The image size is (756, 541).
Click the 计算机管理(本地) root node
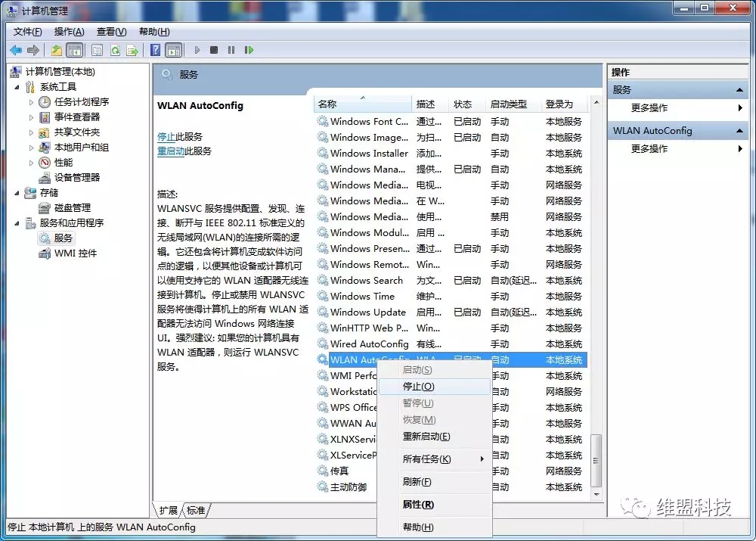tap(60, 72)
